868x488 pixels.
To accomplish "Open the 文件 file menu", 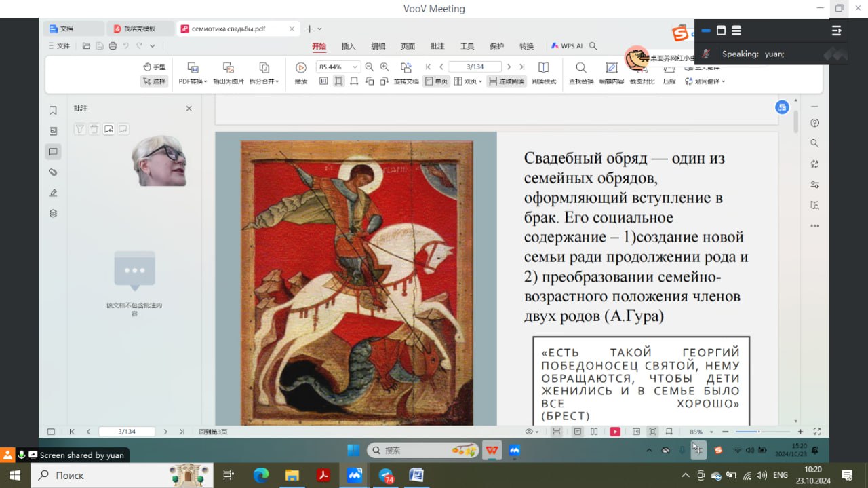I will tap(59, 46).
